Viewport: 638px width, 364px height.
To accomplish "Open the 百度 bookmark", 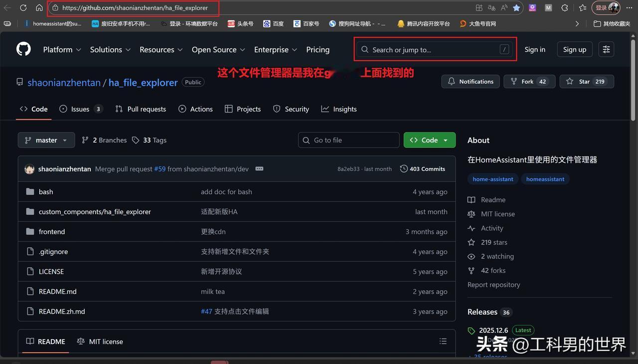I will pos(273,23).
